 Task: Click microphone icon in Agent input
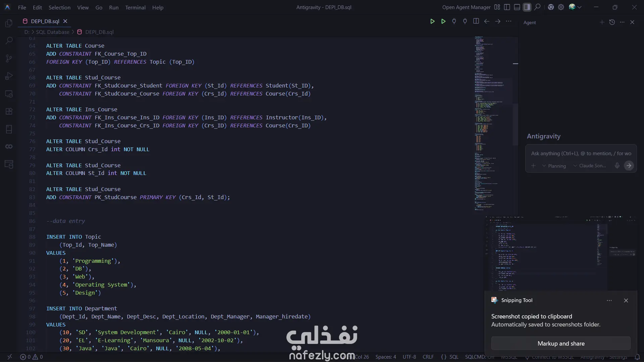(617, 166)
